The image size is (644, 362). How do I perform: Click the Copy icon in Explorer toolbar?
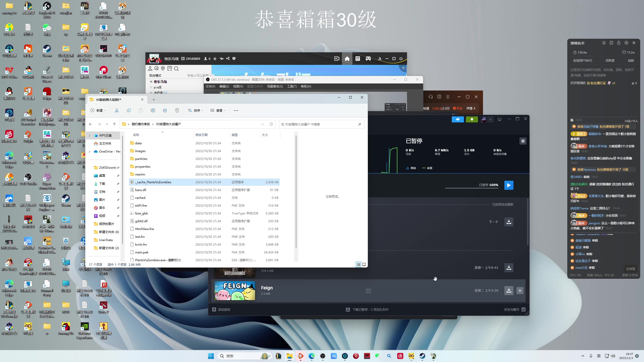129,110
